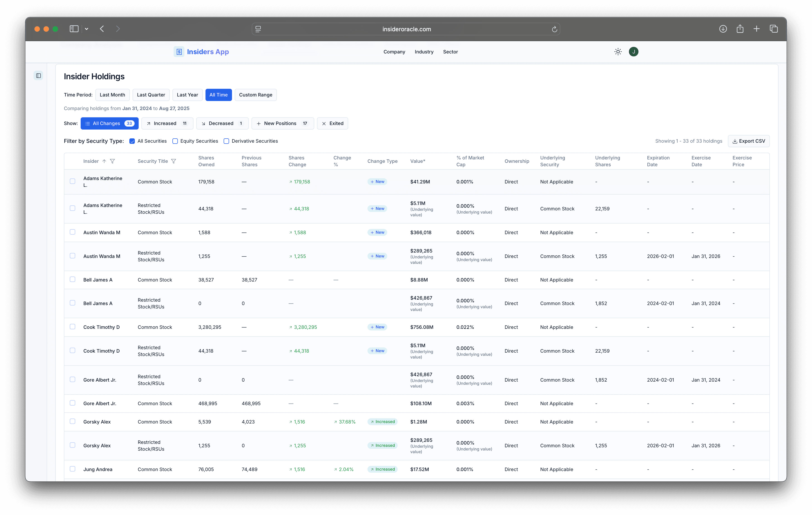Select the Cook Timothy D Common Stock row checkbox
This screenshot has width=812, height=515.
tap(72, 327)
